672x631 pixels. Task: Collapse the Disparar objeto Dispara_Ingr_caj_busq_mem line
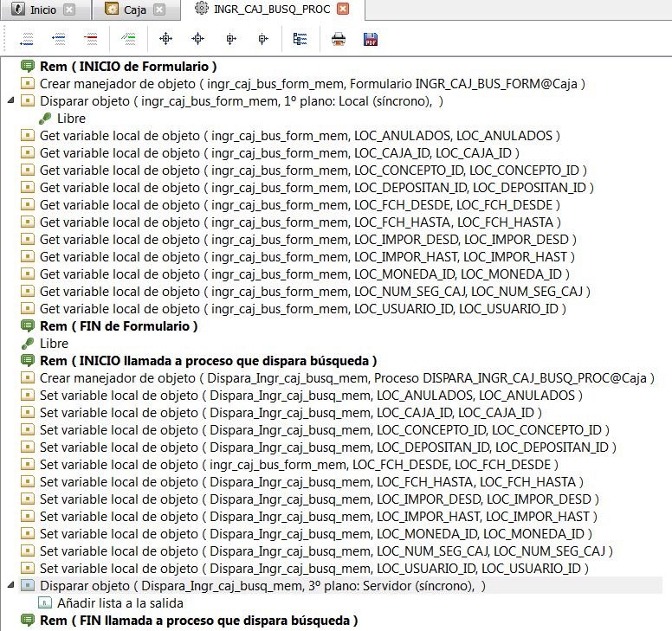click(11, 585)
